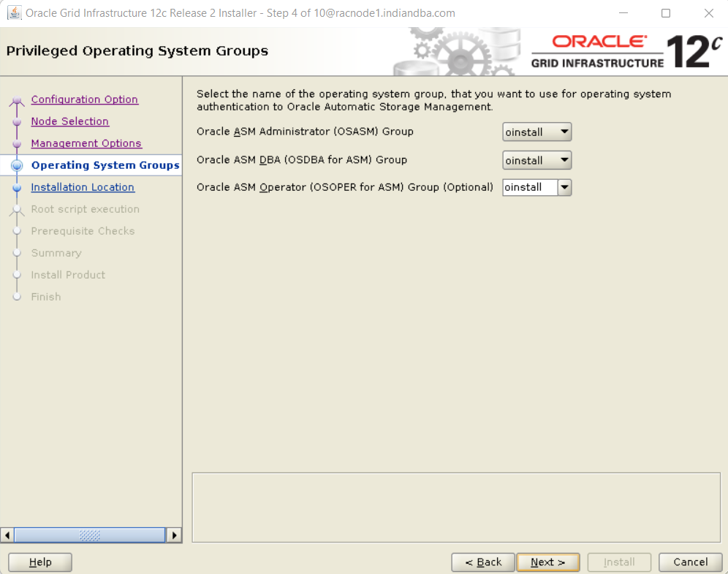Click the Install Product step text
Viewport: 728px width, 574px height.
point(68,275)
